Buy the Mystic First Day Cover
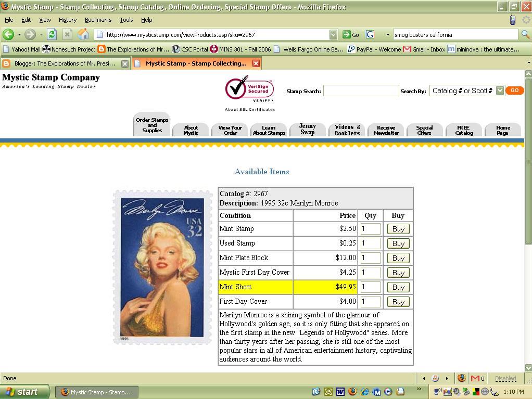The height and width of the screenshot is (399, 532). [x=398, y=273]
